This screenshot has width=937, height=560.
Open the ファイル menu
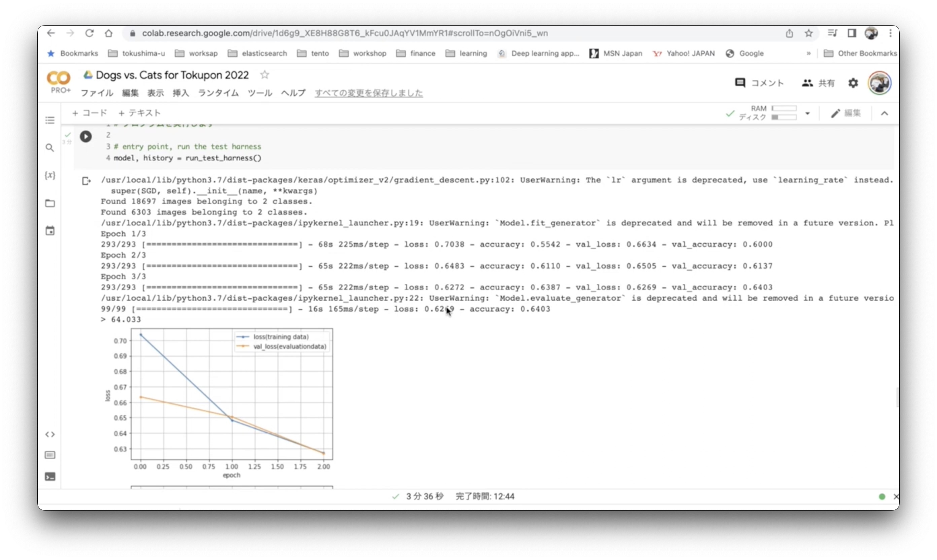tap(97, 93)
